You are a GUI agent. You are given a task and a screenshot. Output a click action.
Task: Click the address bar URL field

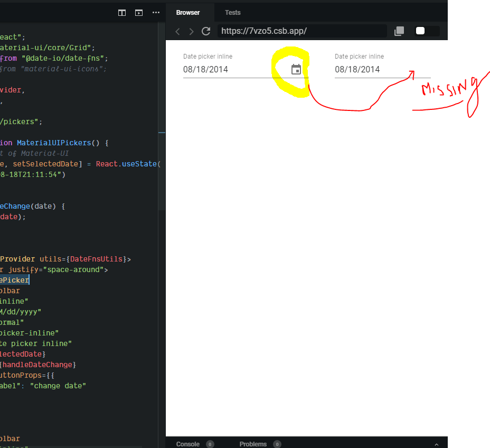coord(301,31)
